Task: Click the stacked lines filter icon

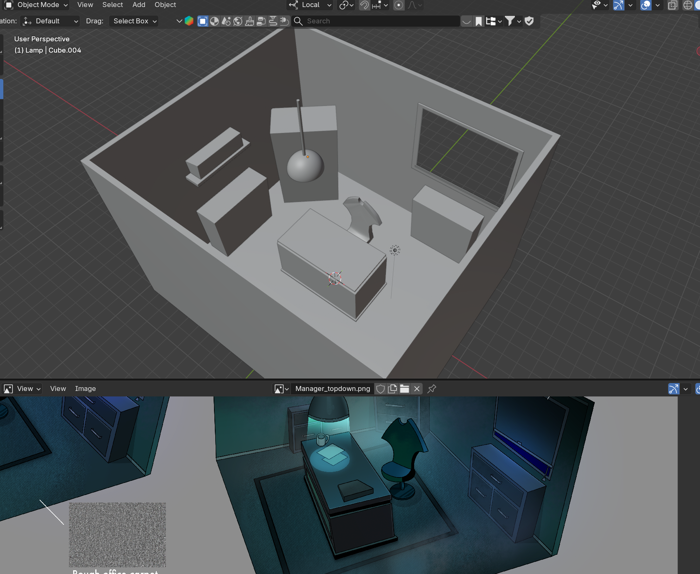Action: [x=272, y=21]
